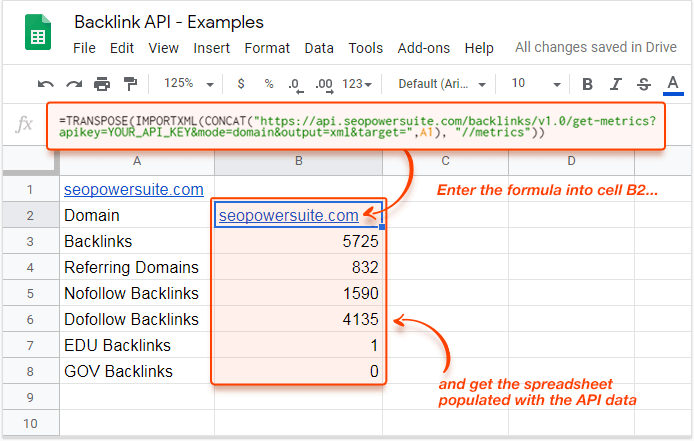Screen dimensions: 694x441
Task: Open the Google Sheets home icon
Action: tap(38, 32)
